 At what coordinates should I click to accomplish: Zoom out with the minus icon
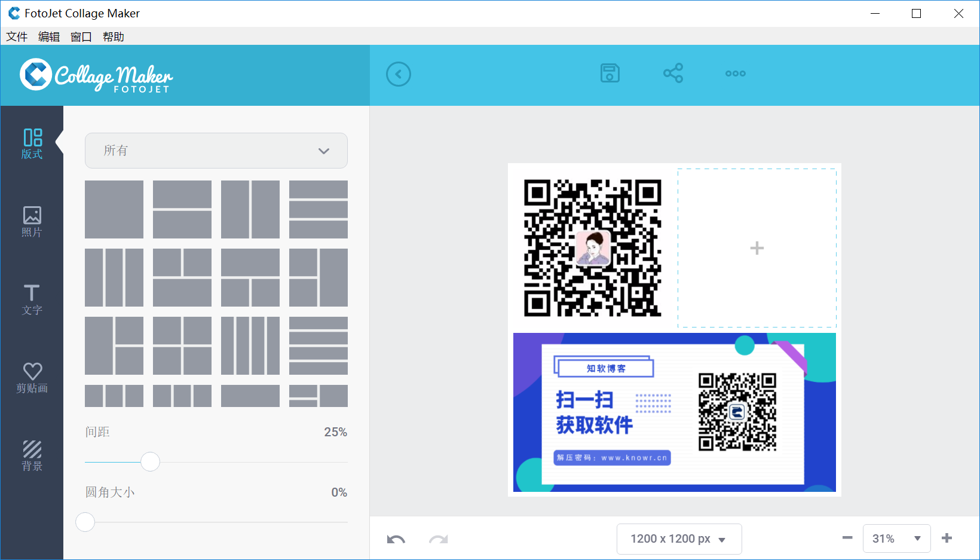click(x=847, y=538)
